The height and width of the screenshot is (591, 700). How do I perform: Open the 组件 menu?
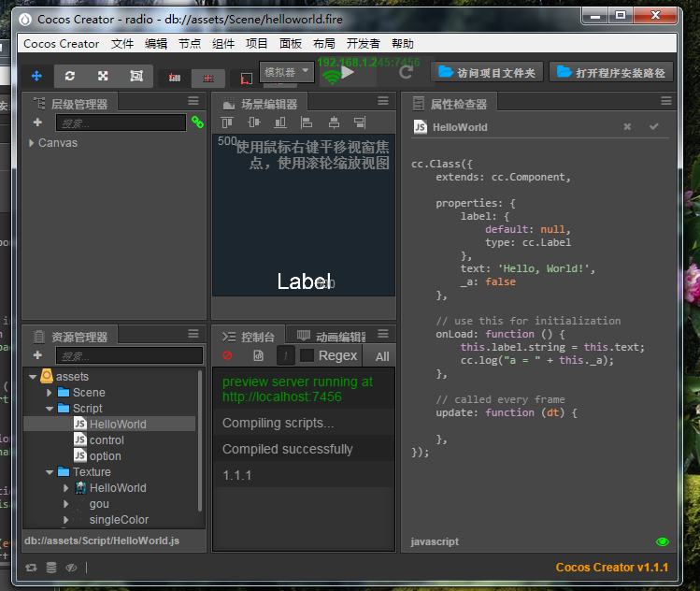(x=223, y=44)
